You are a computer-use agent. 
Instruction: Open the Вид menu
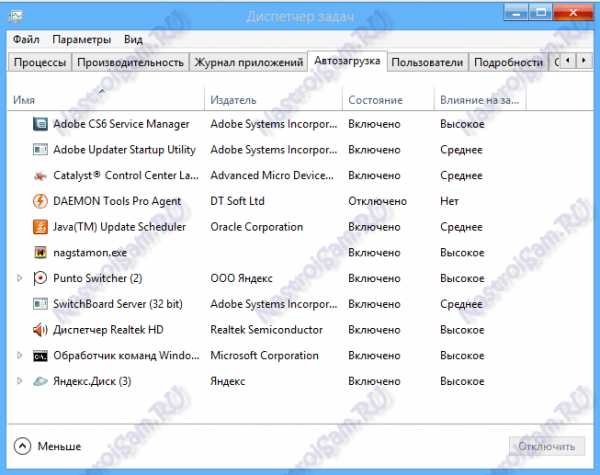[x=133, y=39]
